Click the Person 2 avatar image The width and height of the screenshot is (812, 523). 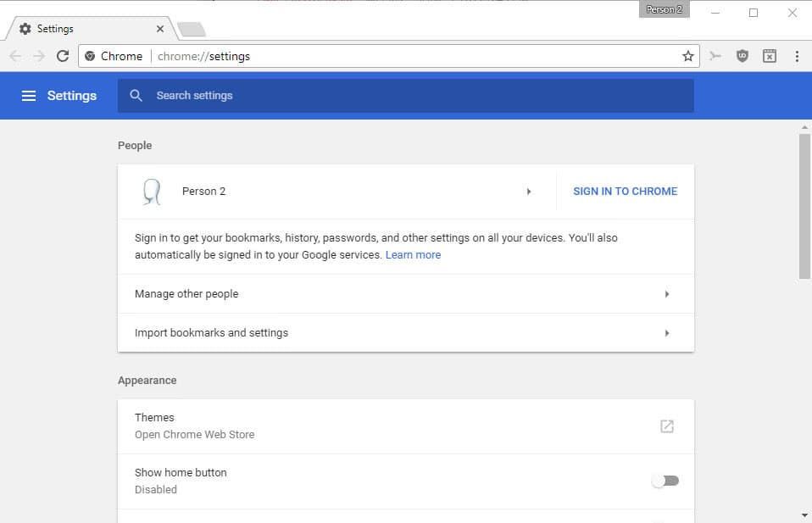(x=152, y=192)
